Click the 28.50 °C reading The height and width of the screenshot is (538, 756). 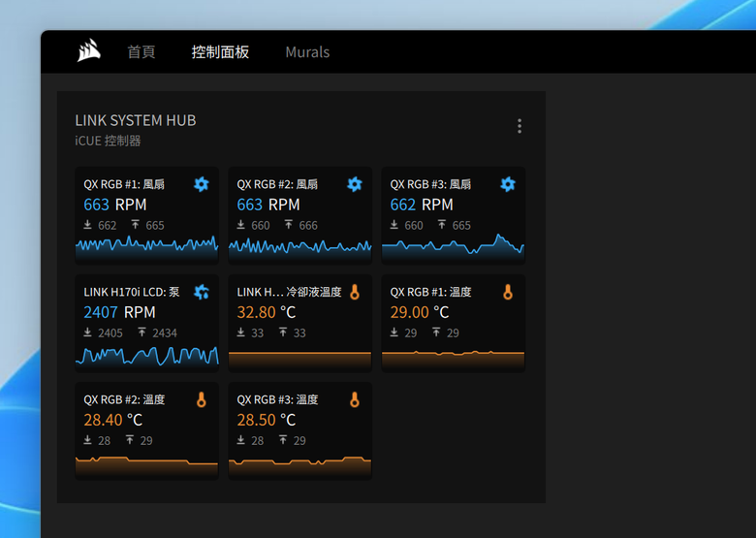click(x=267, y=420)
